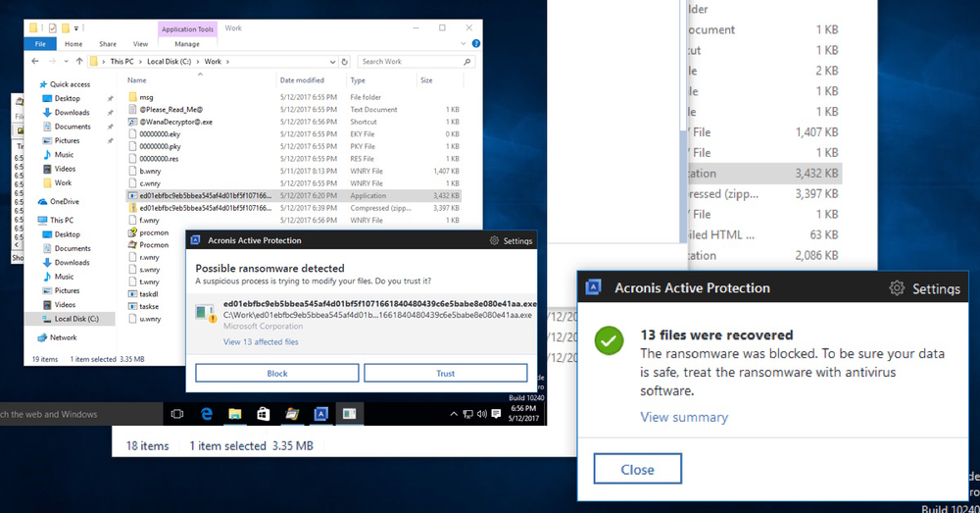Open View 13 affected files link
Viewport: 980px width, 513px height.
(x=261, y=341)
